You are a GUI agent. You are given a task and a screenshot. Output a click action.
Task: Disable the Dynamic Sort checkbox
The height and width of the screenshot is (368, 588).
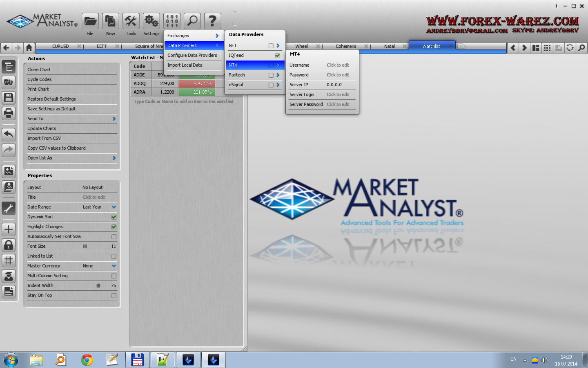[114, 217]
